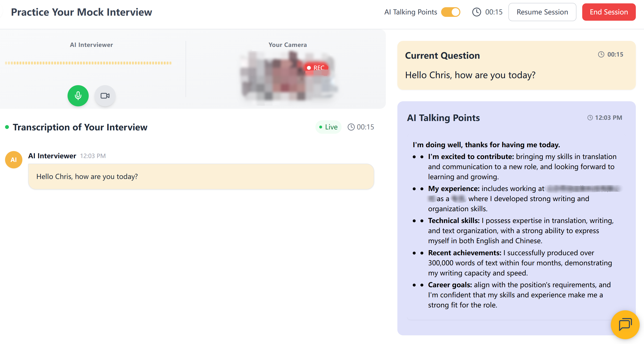
Task: Click the Current Question card text
Action: click(470, 75)
